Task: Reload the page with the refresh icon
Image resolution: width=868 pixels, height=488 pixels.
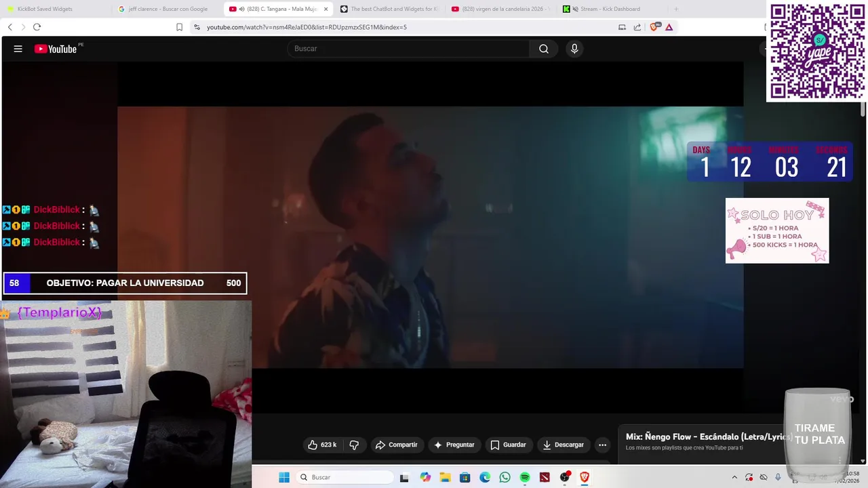Action: (x=37, y=27)
